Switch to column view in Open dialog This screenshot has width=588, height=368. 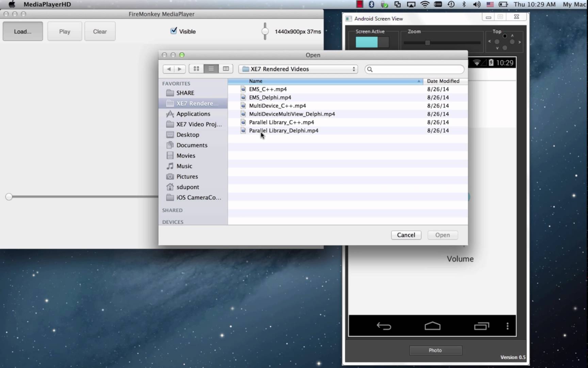(226, 69)
